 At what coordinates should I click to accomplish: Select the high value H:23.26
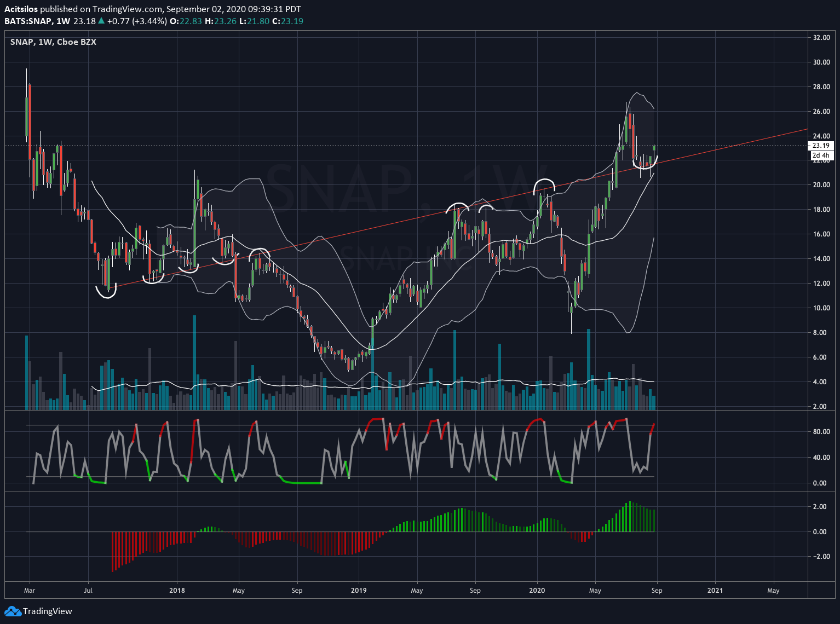221,21
